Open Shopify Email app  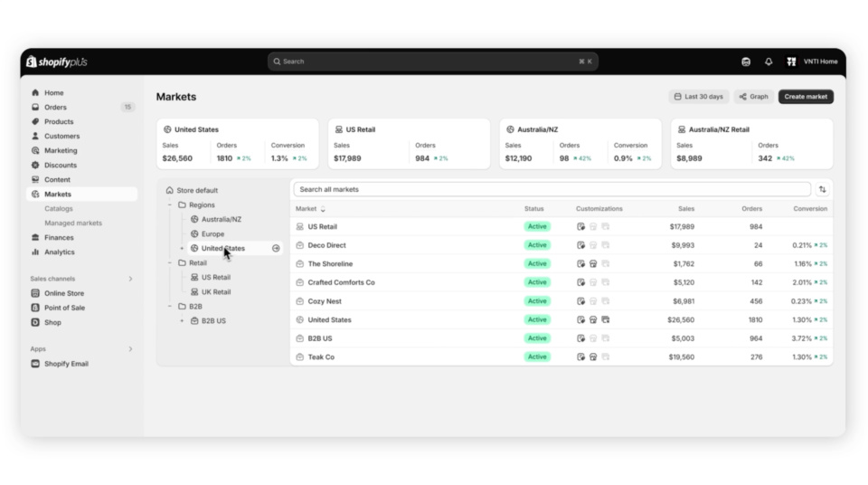pos(81,364)
